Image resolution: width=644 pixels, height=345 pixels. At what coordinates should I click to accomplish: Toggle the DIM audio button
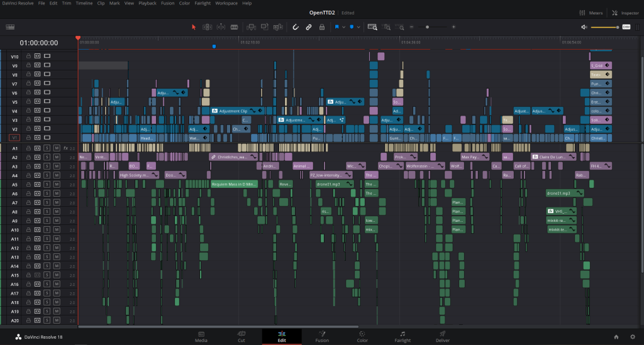tap(626, 27)
